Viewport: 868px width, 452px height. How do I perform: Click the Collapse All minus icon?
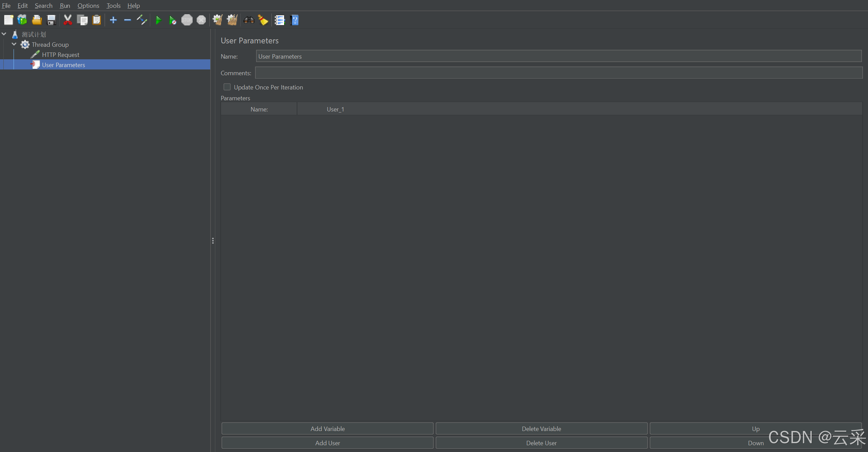click(127, 20)
